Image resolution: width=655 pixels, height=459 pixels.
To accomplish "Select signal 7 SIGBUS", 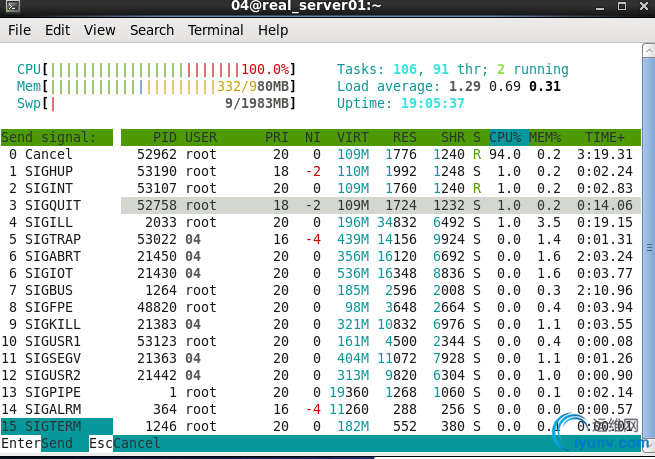I will 57,290.
